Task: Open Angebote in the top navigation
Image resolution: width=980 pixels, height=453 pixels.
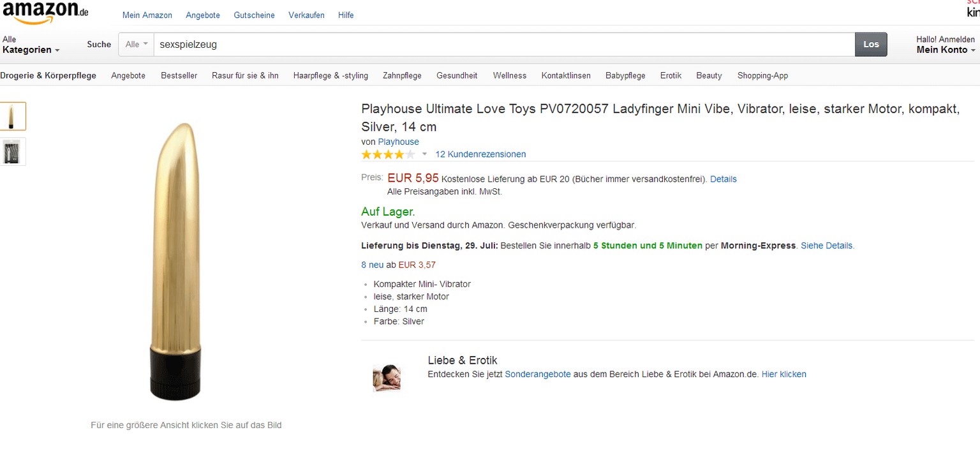Action: pos(203,15)
